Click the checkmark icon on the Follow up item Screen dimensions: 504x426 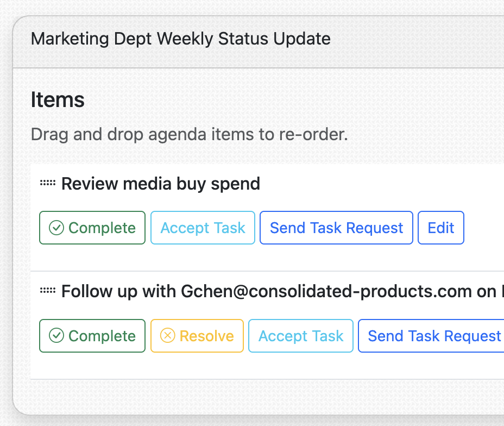56,336
